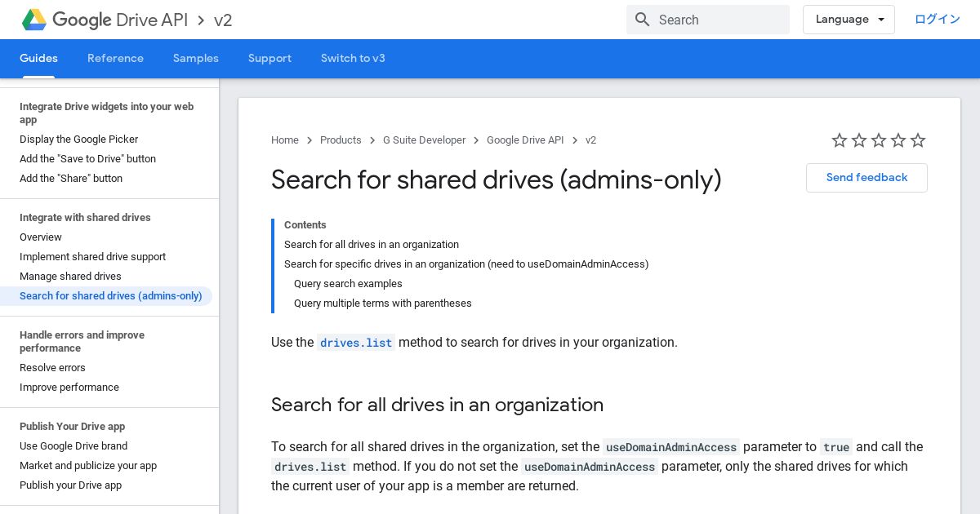Jump to Search for all drives in an organization

(372, 245)
